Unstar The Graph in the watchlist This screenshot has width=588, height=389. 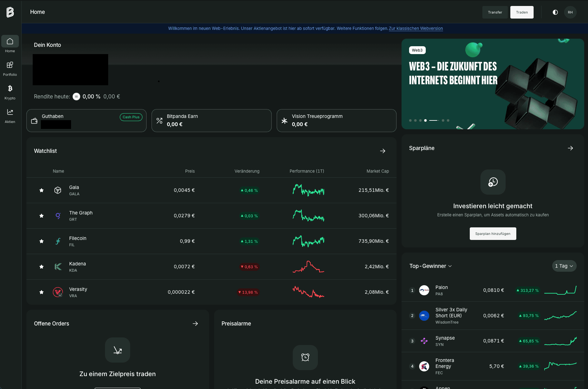(x=42, y=216)
